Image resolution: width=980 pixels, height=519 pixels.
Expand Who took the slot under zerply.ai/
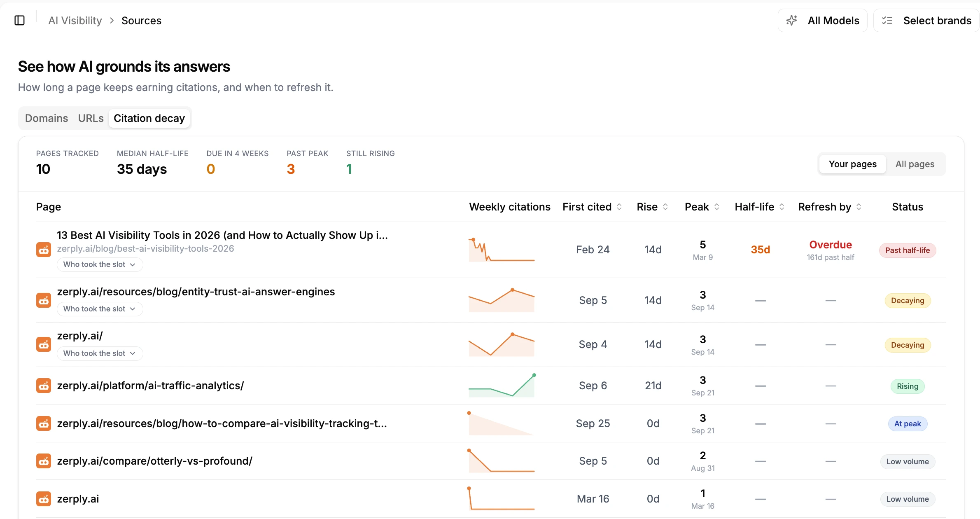click(100, 353)
